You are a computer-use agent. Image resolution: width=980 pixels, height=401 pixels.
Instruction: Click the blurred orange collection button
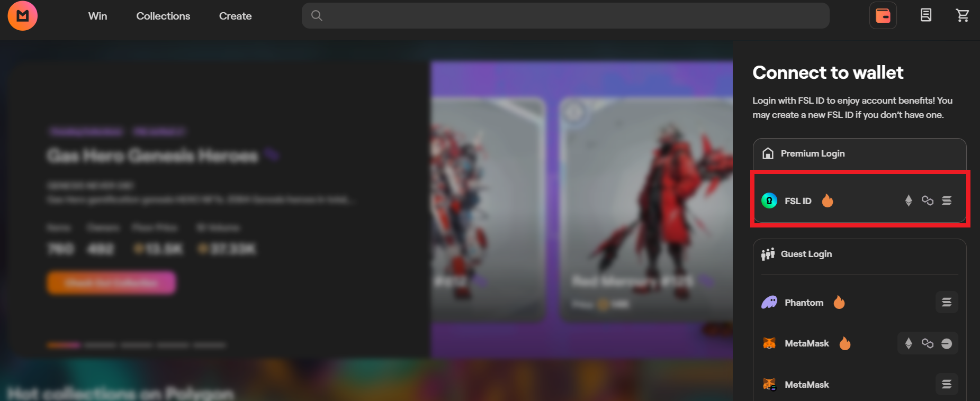[x=112, y=283]
